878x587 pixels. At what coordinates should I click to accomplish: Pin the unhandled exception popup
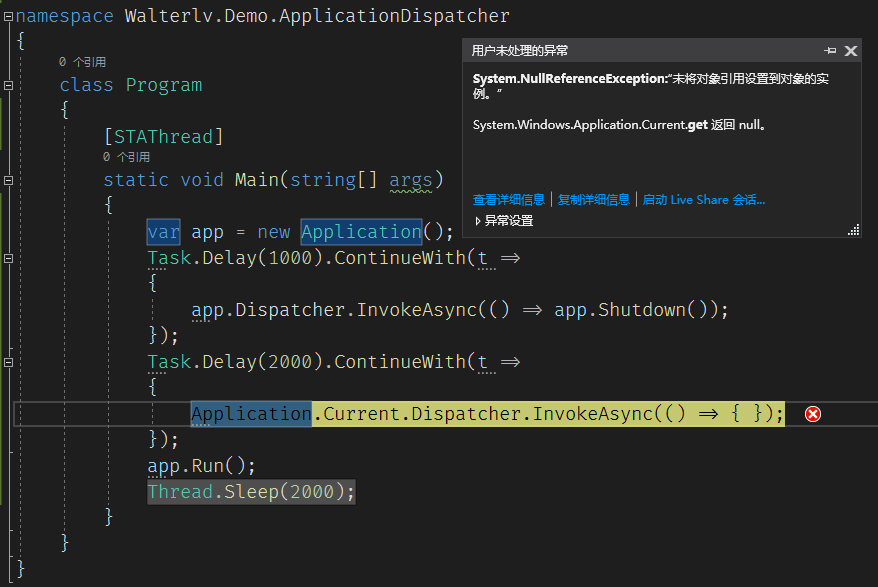pyautogui.click(x=830, y=51)
